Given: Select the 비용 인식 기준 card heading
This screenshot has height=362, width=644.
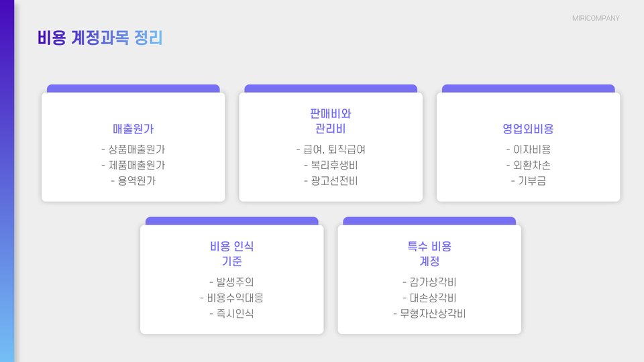Looking at the screenshot, I should (231, 253).
